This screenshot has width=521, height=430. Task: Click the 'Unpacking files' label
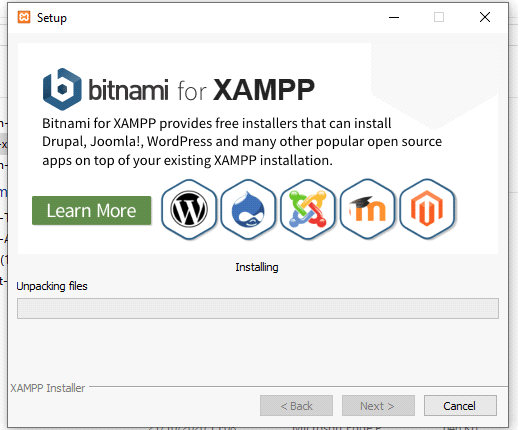click(x=52, y=286)
